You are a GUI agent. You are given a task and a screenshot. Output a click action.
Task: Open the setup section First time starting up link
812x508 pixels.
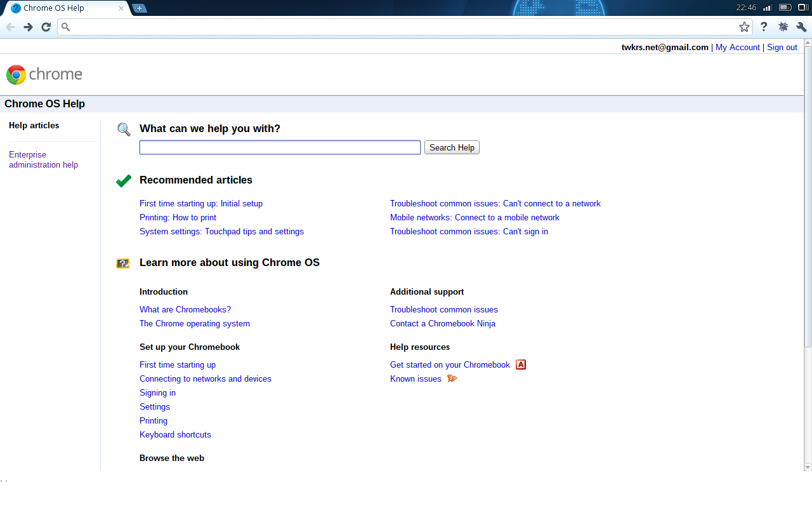[178, 364]
